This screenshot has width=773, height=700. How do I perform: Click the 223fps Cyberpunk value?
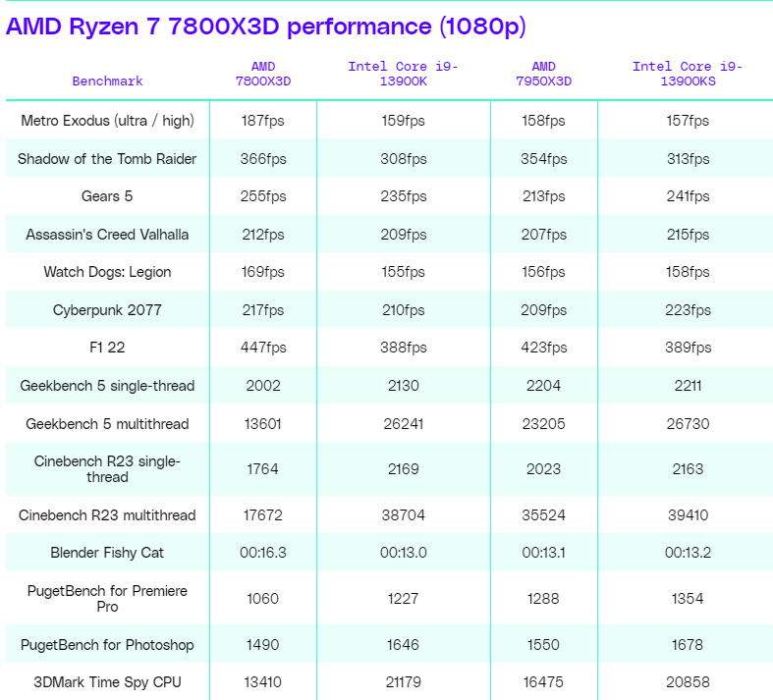pyautogui.click(x=688, y=310)
